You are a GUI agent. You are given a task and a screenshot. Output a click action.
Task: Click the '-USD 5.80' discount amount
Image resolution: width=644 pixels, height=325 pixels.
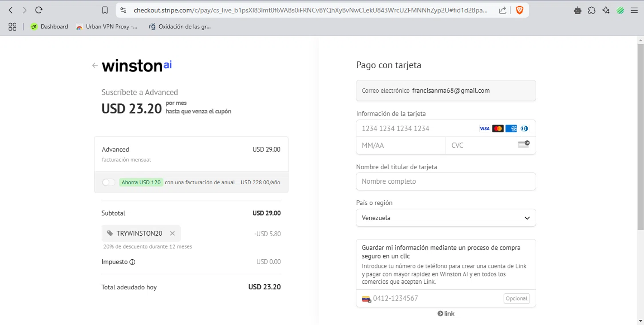point(267,234)
